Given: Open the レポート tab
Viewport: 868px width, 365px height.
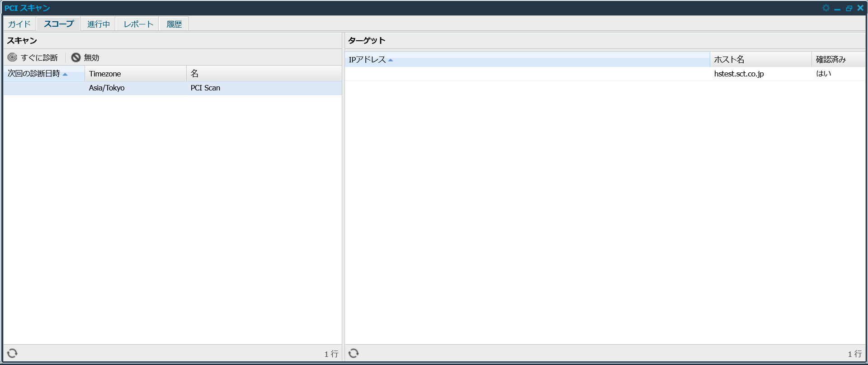Looking at the screenshot, I should (138, 24).
